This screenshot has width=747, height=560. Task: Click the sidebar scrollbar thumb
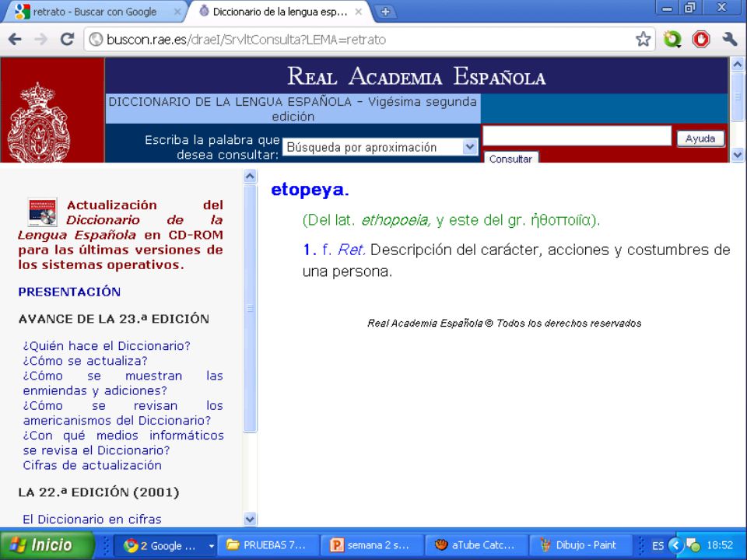coord(250,309)
